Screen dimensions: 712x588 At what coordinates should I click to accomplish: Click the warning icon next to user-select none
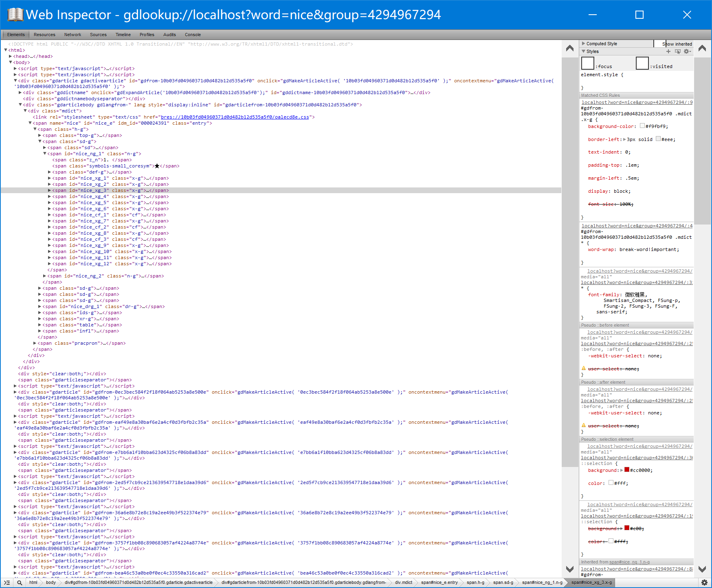tap(584, 368)
